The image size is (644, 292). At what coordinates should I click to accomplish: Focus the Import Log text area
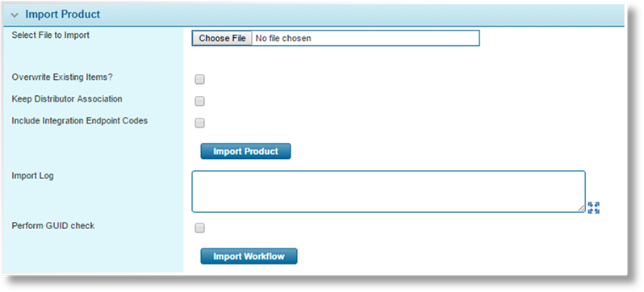(388, 191)
